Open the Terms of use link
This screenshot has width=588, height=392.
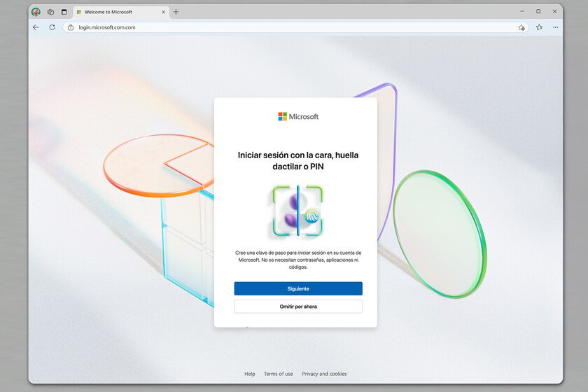tap(279, 374)
